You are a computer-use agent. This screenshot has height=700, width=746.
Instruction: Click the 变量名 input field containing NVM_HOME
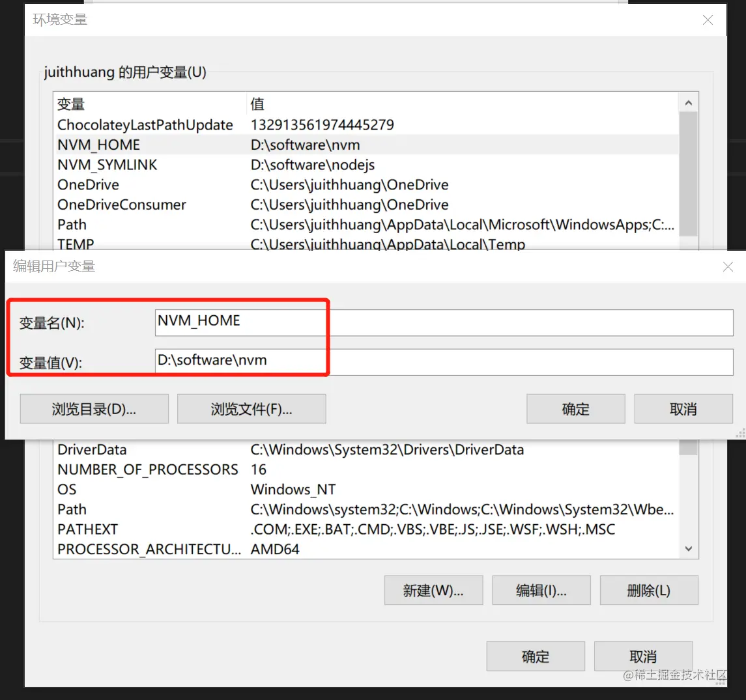(444, 322)
